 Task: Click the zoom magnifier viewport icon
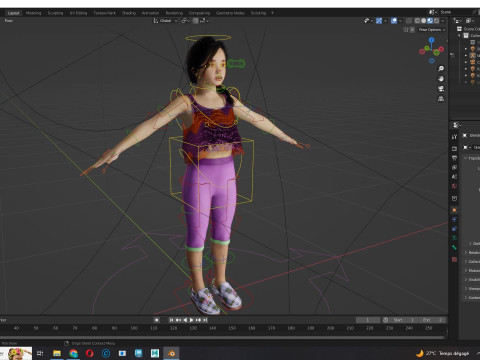441,69
